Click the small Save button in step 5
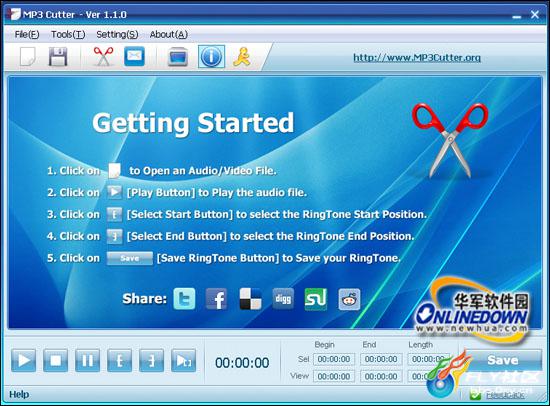Image resolution: width=550 pixels, height=406 pixels. (x=130, y=258)
